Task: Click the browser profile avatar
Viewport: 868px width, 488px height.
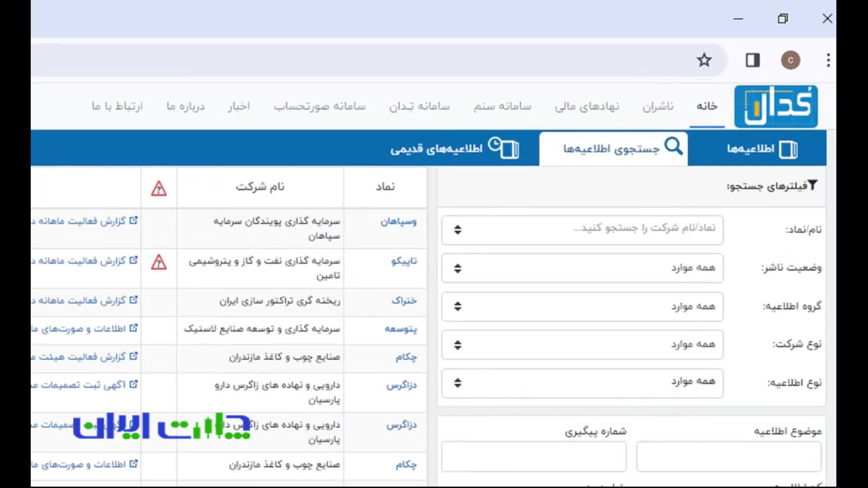Action: [791, 60]
